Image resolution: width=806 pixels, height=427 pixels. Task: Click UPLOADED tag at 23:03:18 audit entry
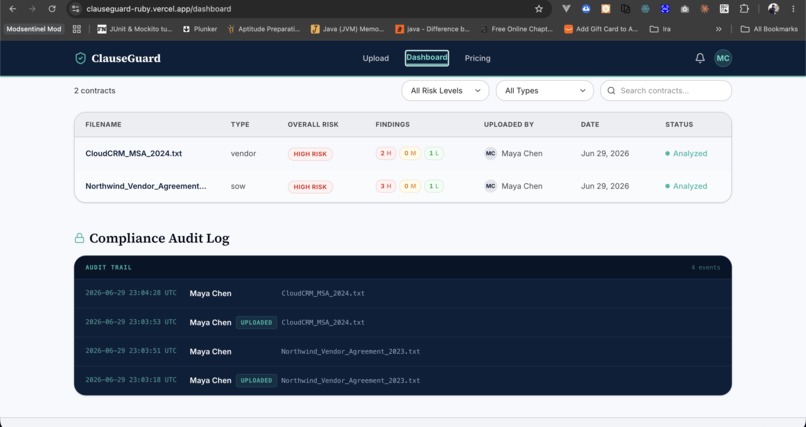click(x=257, y=380)
